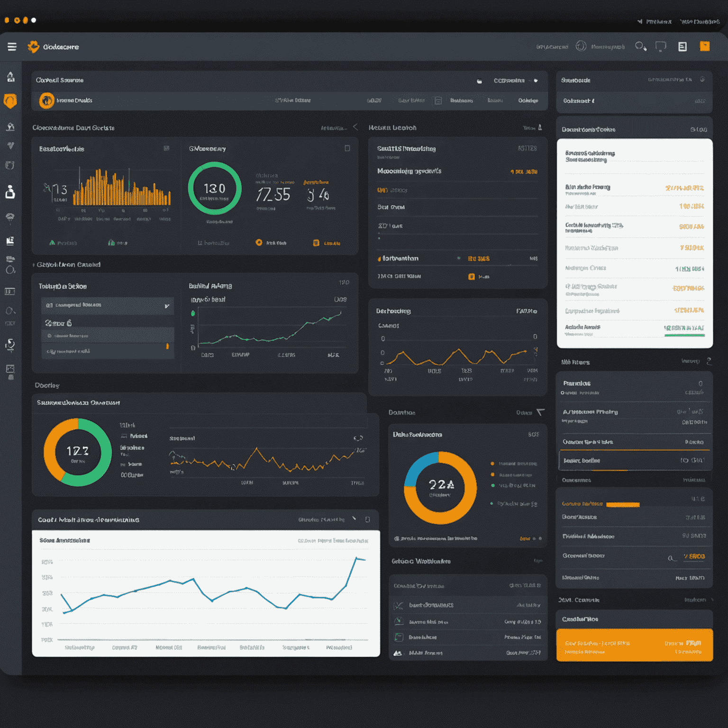Open the dropdown in the top banner header
728x728 pixels.
coord(515,81)
